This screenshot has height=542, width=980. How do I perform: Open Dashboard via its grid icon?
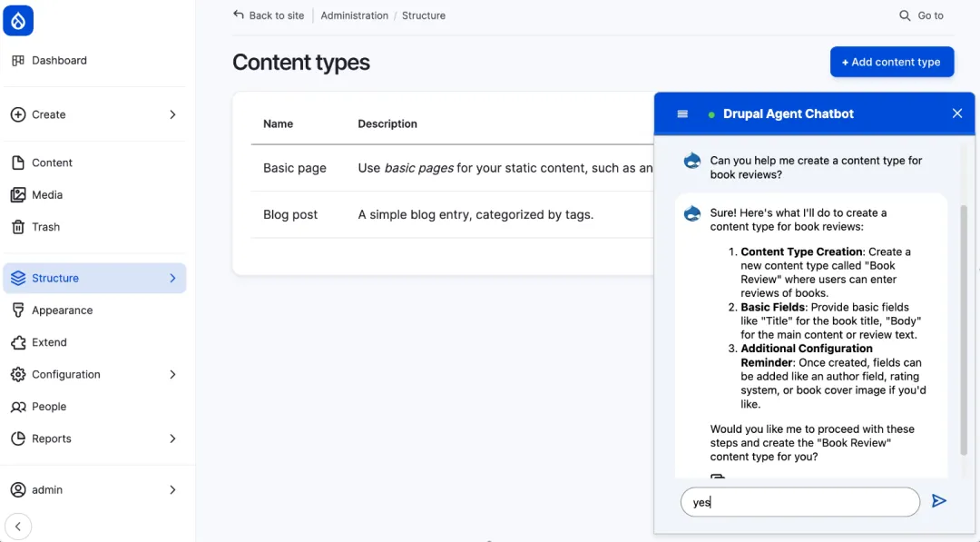(x=17, y=60)
